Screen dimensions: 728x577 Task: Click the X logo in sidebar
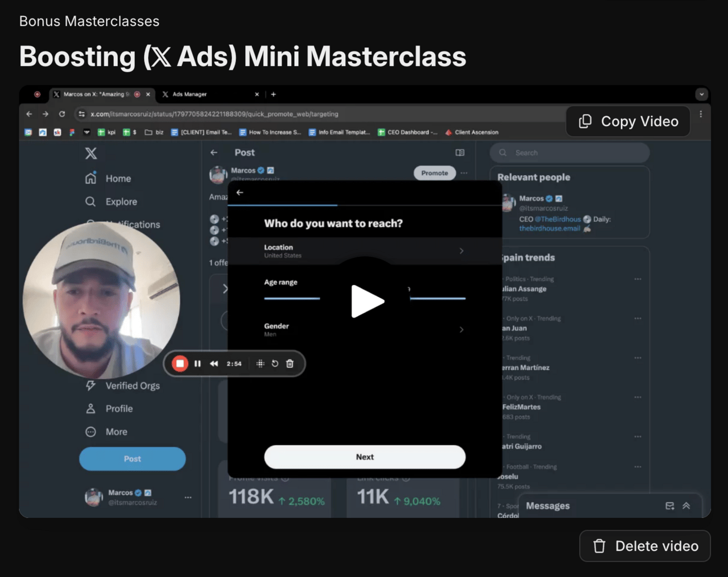(91, 153)
